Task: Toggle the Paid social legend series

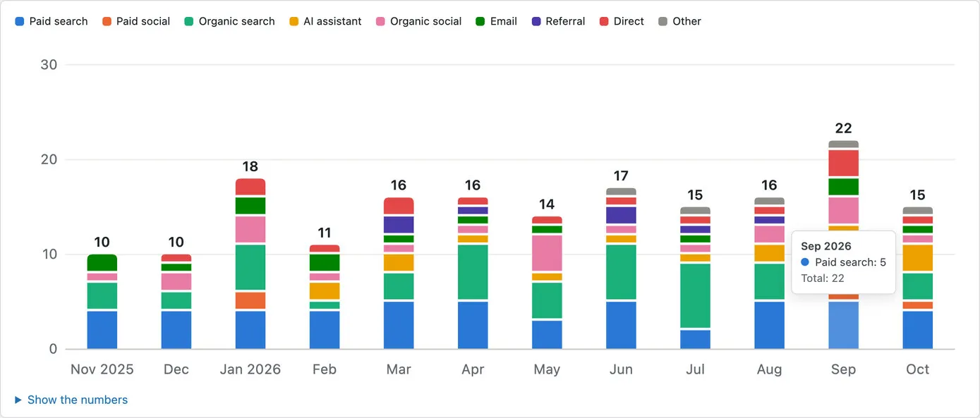Action: [136, 21]
